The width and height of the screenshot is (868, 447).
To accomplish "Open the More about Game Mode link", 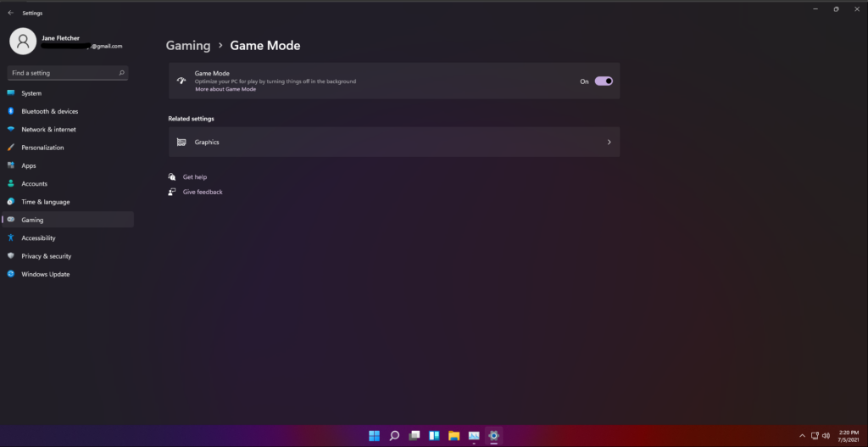I will click(225, 89).
